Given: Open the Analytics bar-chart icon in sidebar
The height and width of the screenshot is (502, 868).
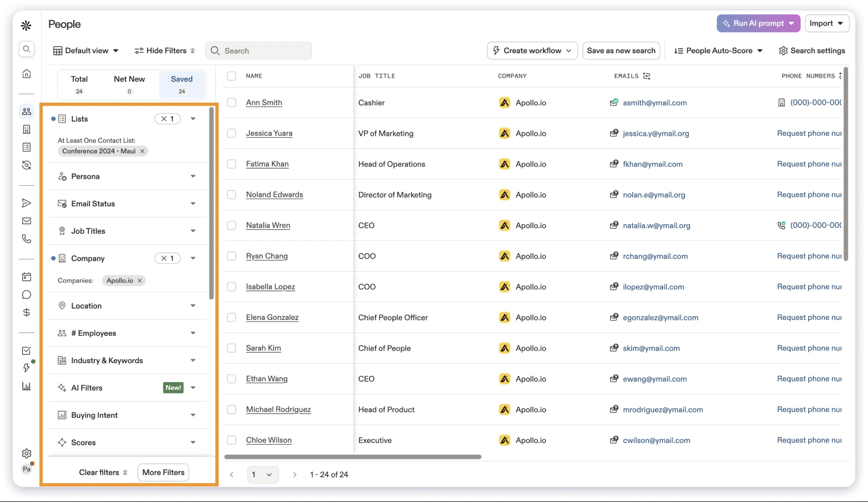Looking at the screenshot, I should click(26, 386).
